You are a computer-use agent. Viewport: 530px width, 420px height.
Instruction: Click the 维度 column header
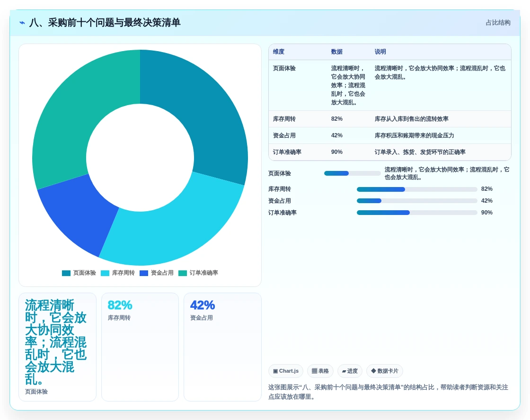(x=279, y=52)
